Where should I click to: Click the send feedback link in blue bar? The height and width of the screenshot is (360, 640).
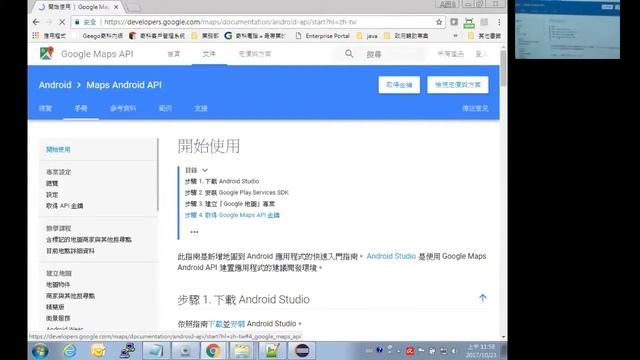pyautogui.click(x=475, y=108)
